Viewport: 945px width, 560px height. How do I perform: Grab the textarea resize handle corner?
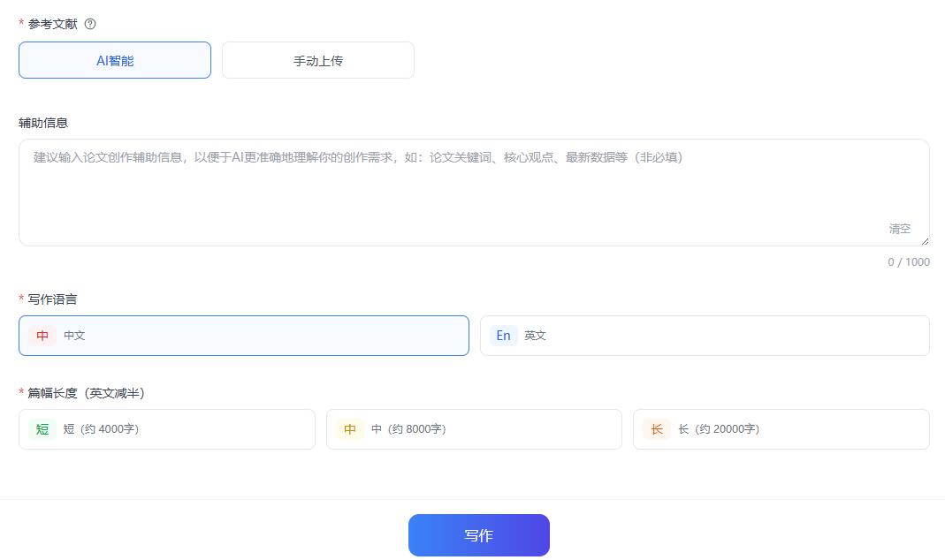pyautogui.click(x=925, y=241)
